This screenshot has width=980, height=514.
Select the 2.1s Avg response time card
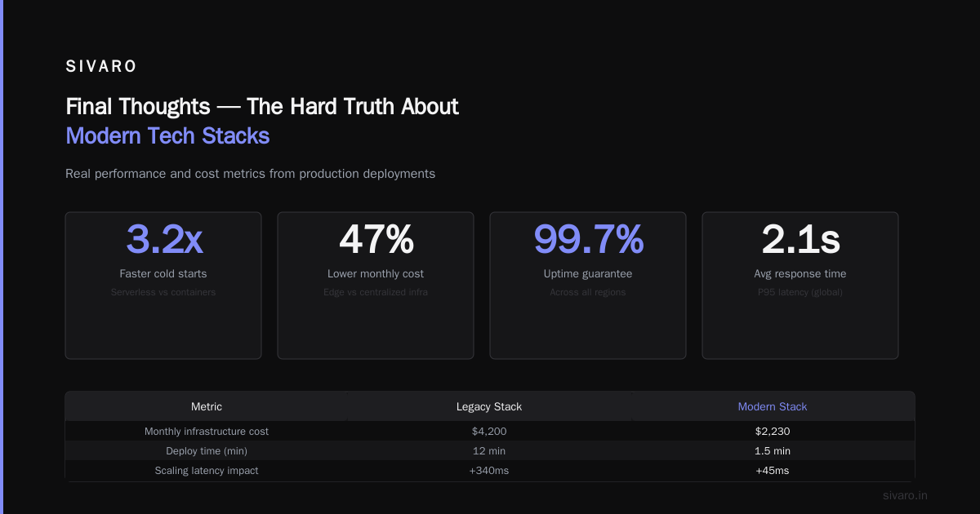(800, 286)
